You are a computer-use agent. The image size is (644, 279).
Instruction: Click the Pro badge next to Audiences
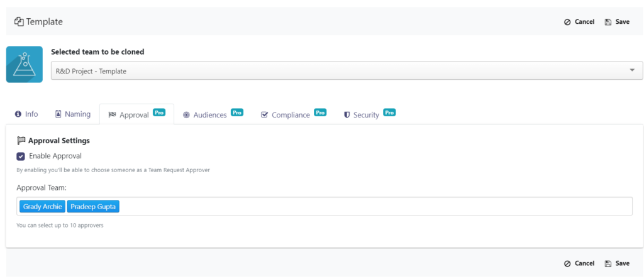pos(237,112)
